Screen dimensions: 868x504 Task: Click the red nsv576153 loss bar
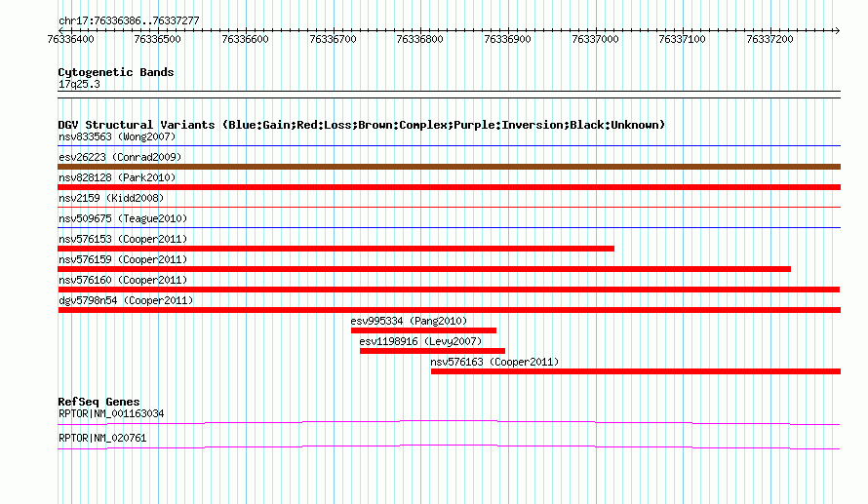pyautogui.click(x=336, y=249)
